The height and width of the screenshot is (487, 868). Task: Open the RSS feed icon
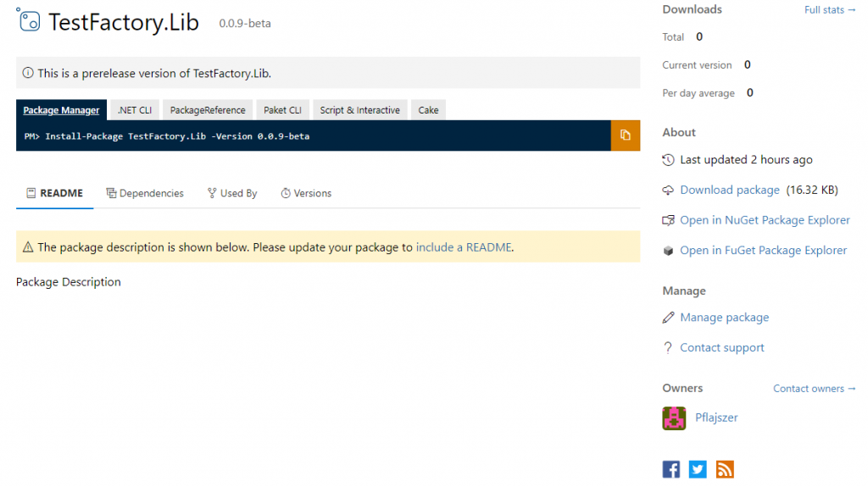tap(725, 469)
